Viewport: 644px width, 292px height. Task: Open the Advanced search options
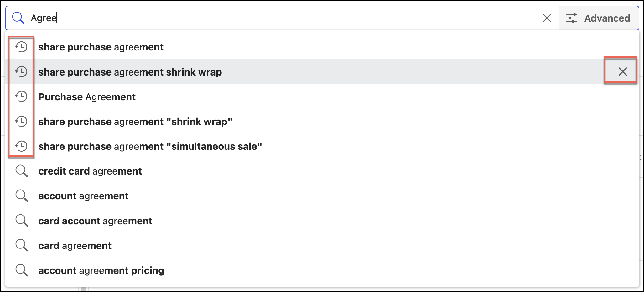pyautogui.click(x=599, y=18)
